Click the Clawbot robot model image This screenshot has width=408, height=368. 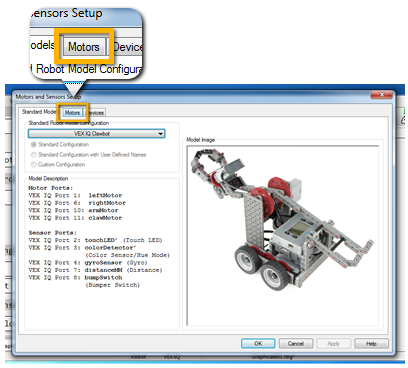(283, 235)
